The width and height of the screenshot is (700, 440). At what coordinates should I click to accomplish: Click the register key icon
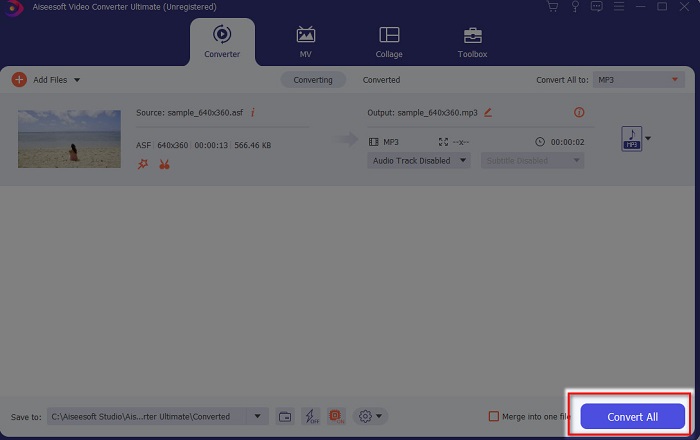coord(575,7)
